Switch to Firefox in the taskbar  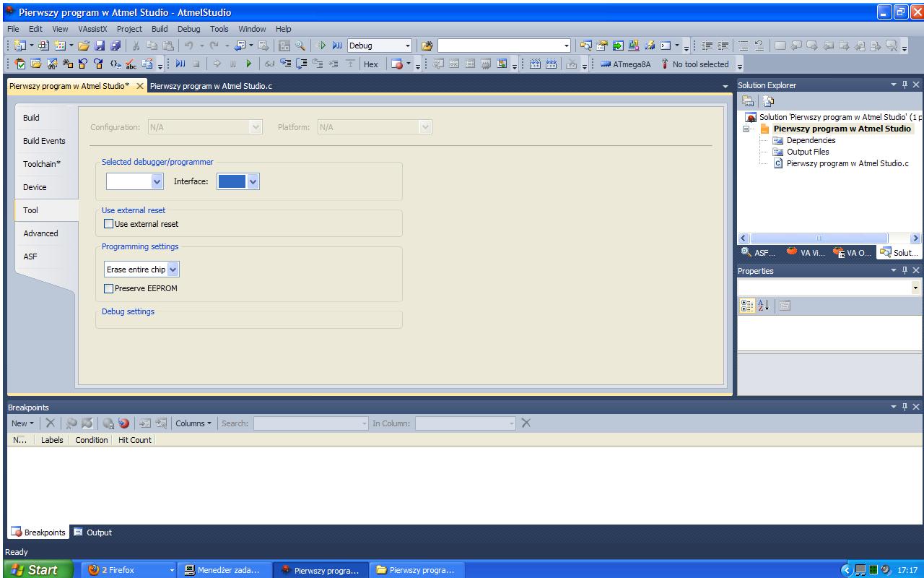point(127,570)
